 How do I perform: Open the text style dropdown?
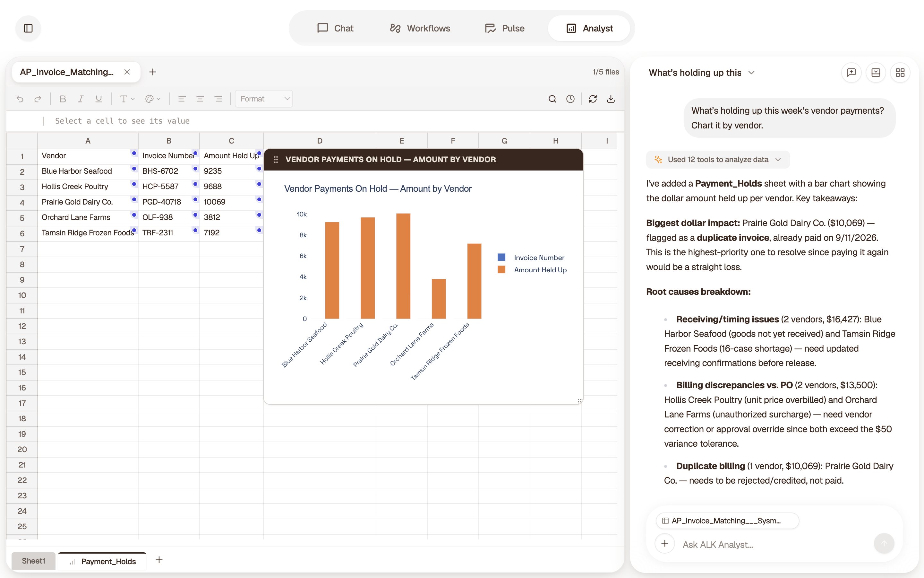coord(127,99)
